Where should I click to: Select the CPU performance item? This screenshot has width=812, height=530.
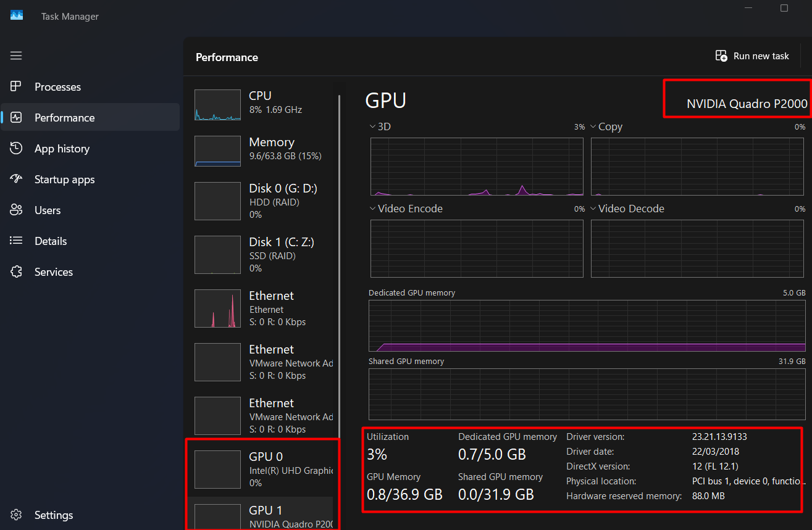coord(264,104)
